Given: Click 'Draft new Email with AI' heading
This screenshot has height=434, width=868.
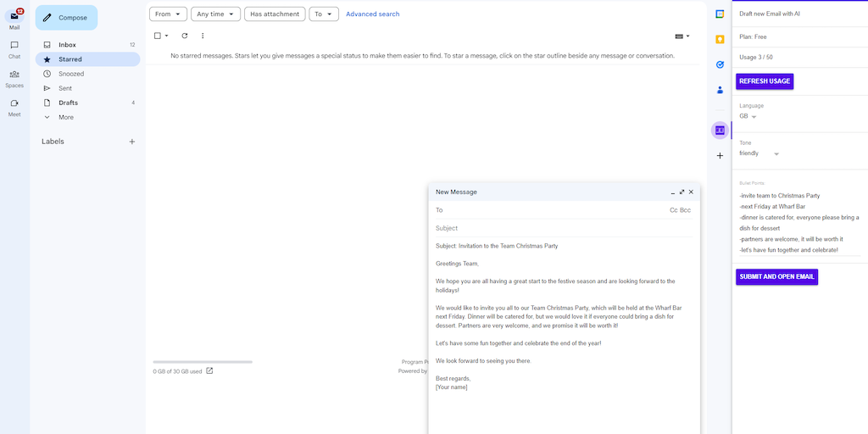Looking at the screenshot, I should tap(770, 14).
